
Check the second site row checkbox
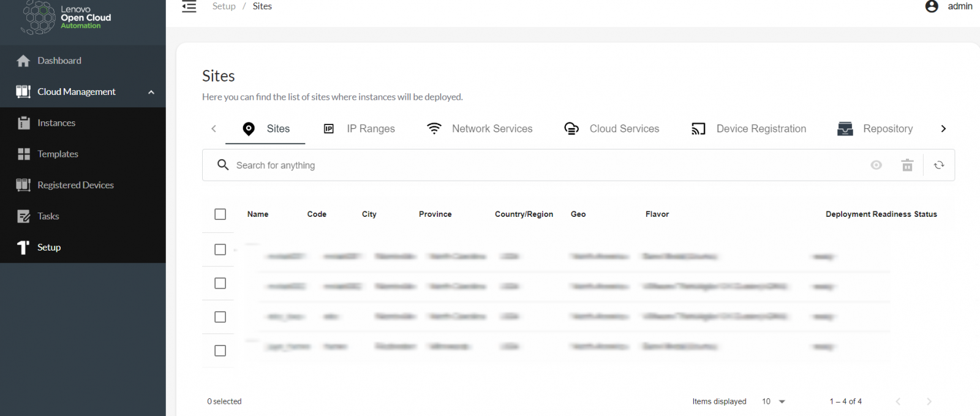coord(221,283)
